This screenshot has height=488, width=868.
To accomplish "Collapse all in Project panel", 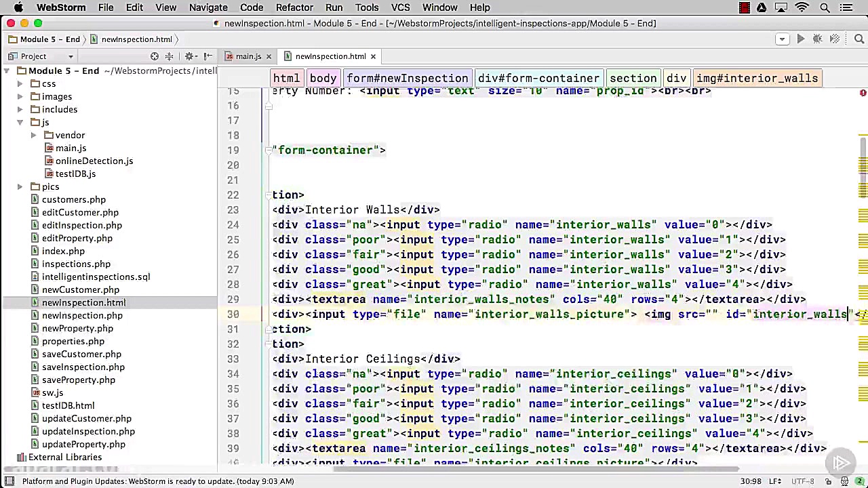I will [170, 56].
